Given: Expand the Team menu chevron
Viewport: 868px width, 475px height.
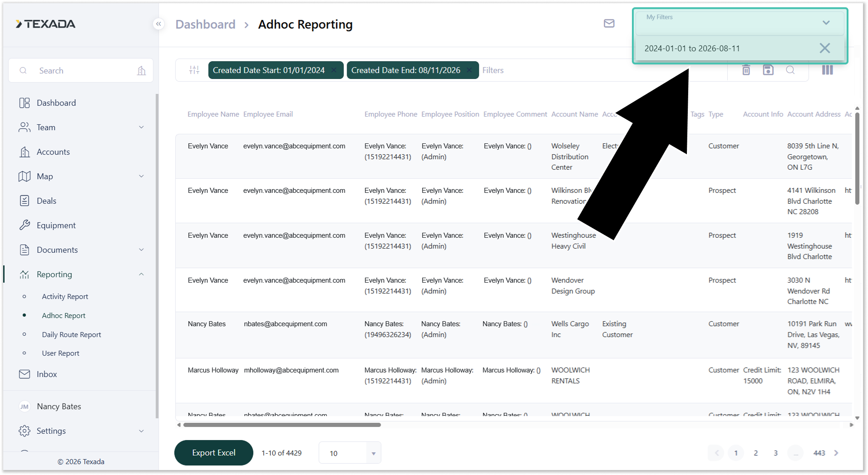Looking at the screenshot, I should click(x=141, y=127).
